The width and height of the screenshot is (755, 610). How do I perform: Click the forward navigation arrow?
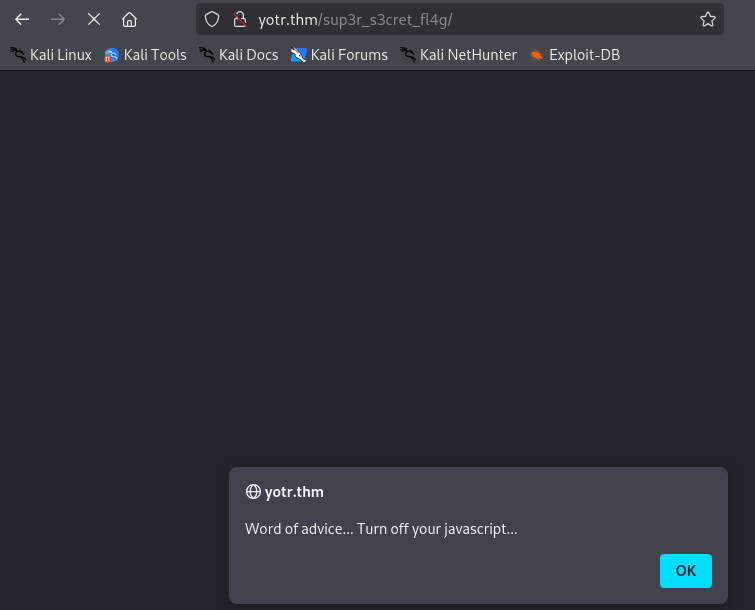[58, 19]
